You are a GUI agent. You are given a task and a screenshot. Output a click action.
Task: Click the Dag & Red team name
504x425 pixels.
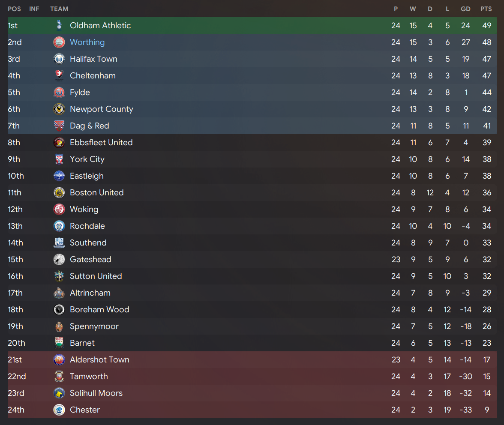point(89,126)
